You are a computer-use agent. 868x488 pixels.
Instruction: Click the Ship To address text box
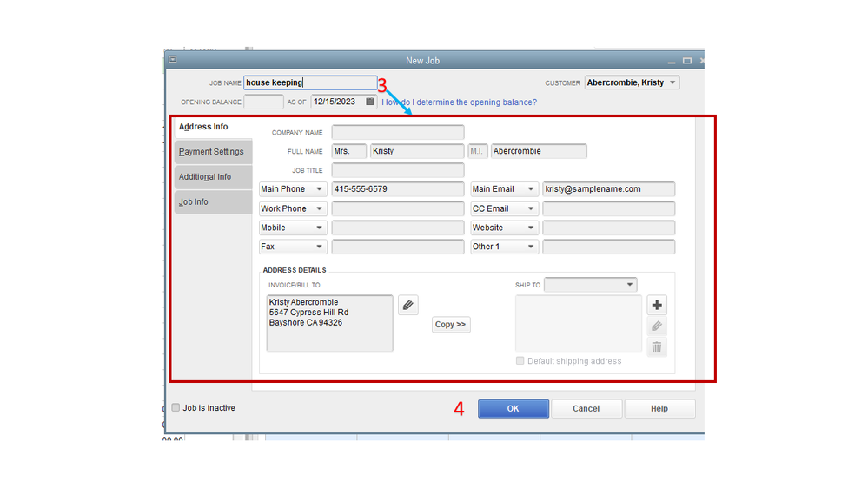(579, 323)
